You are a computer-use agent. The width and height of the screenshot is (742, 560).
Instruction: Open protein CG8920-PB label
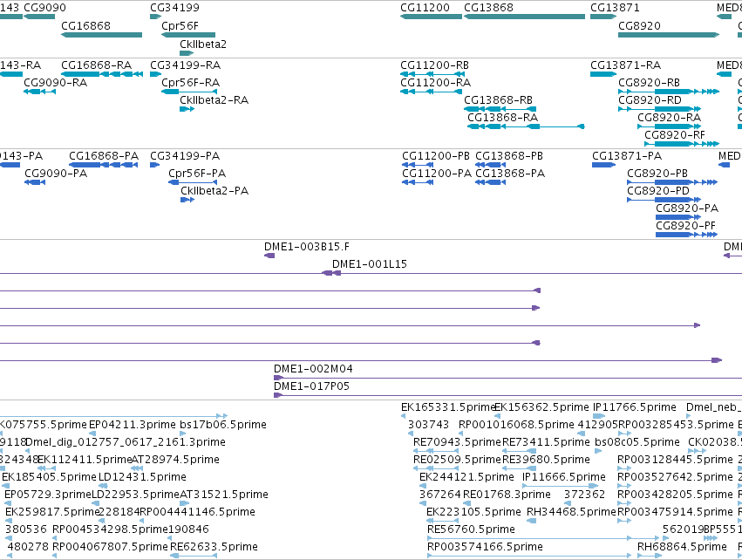coord(657,174)
